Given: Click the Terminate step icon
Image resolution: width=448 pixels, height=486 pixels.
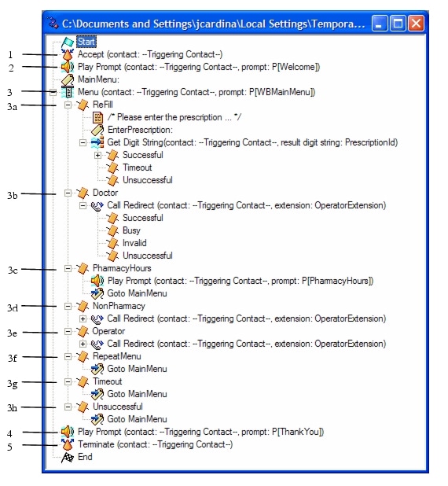Looking at the screenshot, I should coord(68,444).
